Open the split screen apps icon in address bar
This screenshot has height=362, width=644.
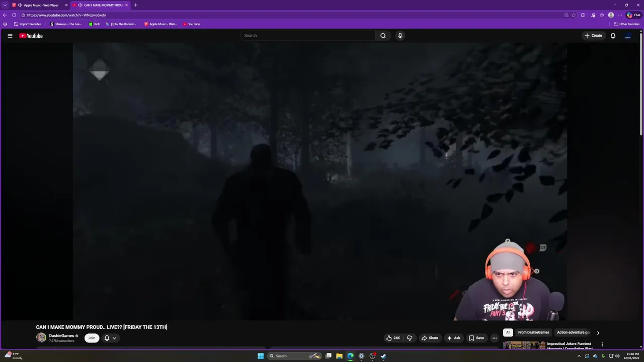pyautogui.click(x=566, y=15)
